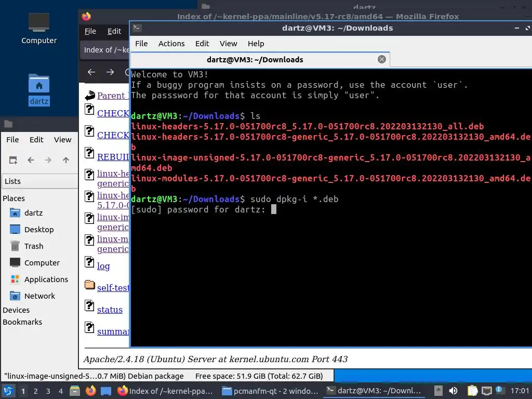
Task: Click the self-test folder icon
Action: coord(89,285)
